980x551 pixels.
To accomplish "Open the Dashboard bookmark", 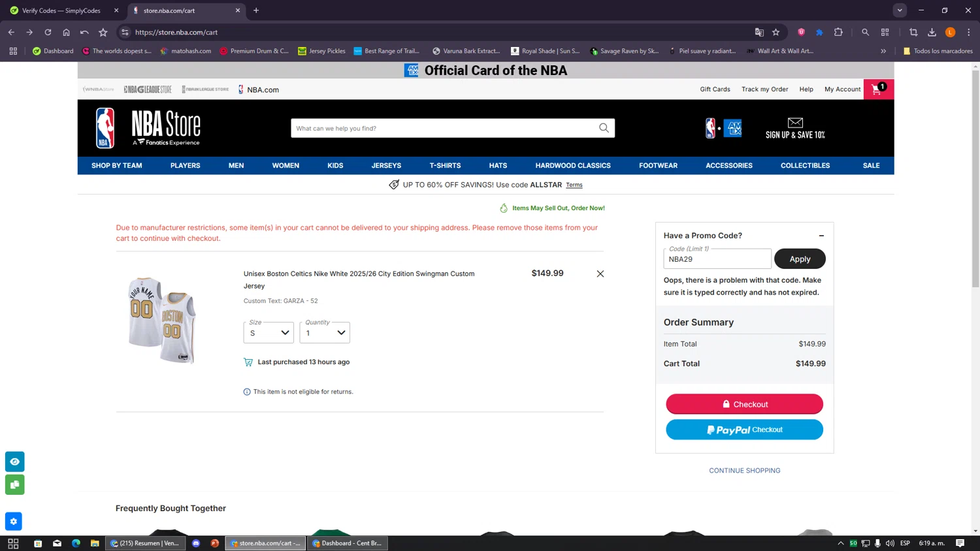I will 53,51.
